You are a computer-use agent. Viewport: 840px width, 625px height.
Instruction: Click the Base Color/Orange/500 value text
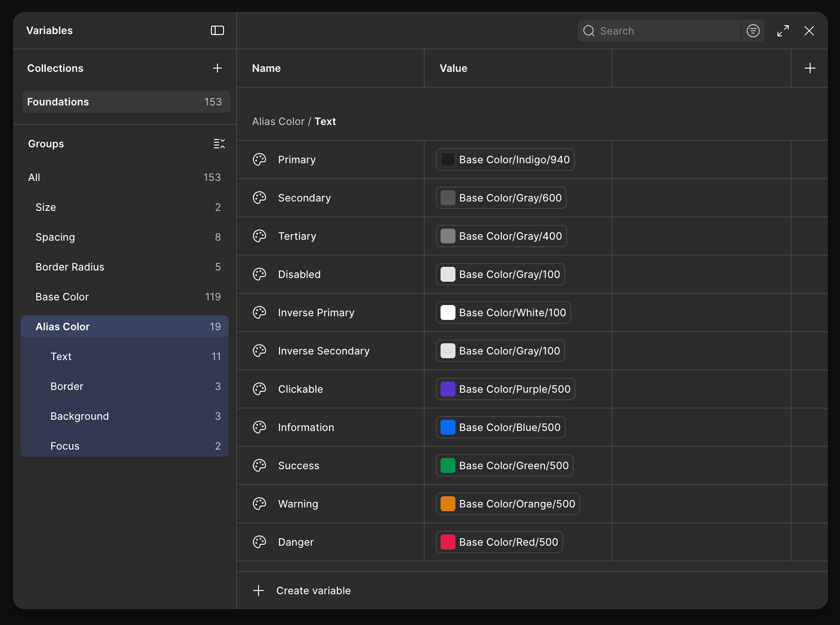(x=517, y=504)
